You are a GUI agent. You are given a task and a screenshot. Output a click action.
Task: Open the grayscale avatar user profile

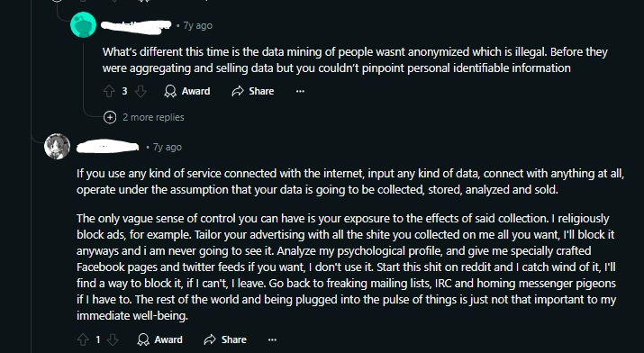tap(57, 146)
